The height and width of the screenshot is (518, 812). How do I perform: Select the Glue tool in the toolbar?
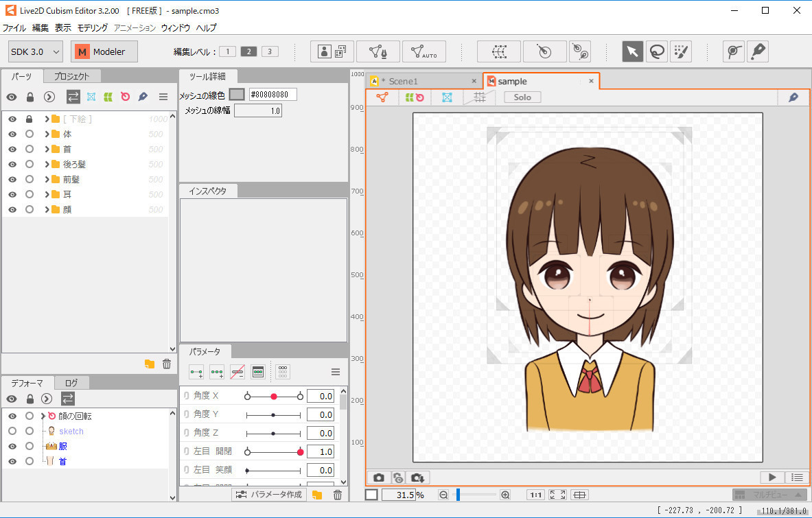pos(758,51)
